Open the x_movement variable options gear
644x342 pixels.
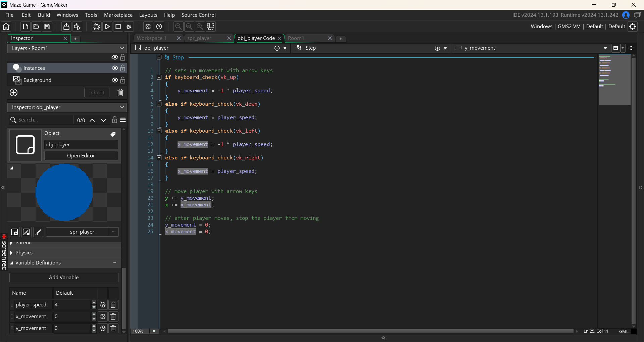pos(103,316)
